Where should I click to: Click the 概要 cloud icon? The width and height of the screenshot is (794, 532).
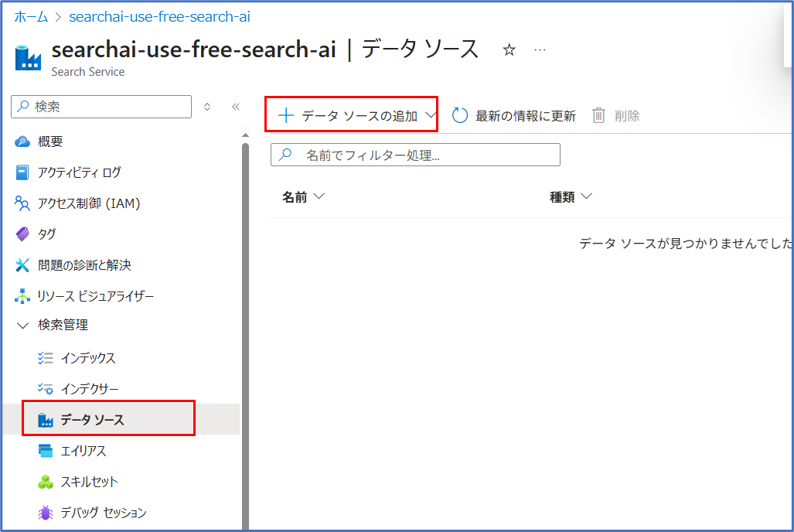coord(22,142)
